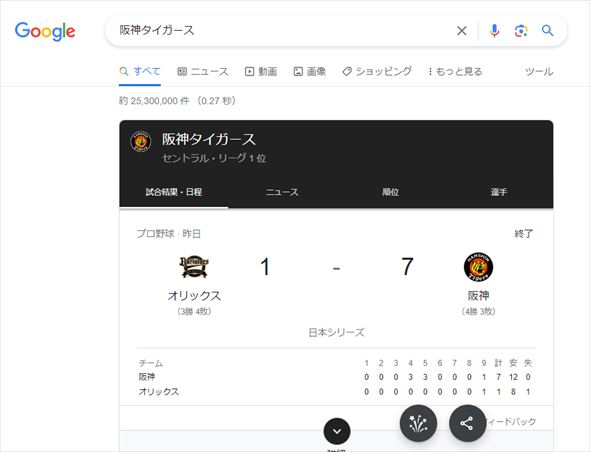Screen dimensions: 590x452
Task: Click the Orix Buffaloes team logo
Action: 194,267
